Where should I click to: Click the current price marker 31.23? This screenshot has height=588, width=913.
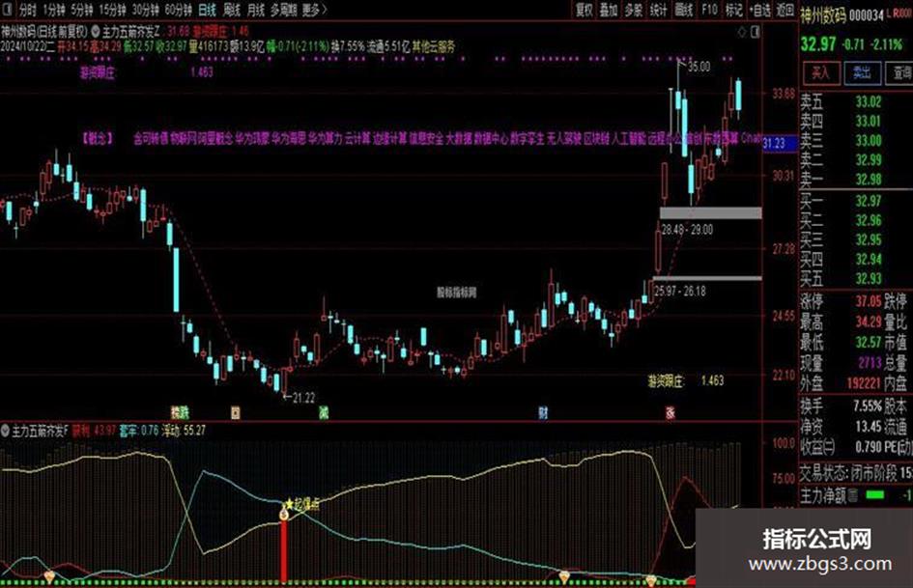coord(779,143)
